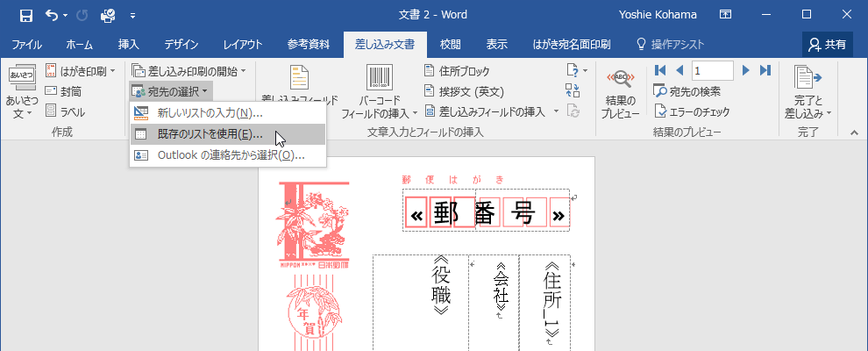Choose Outlook の連絡先から選択(O)... menu item
The image size is (868, 351).
pyautogui.click(x=227, y=155)
